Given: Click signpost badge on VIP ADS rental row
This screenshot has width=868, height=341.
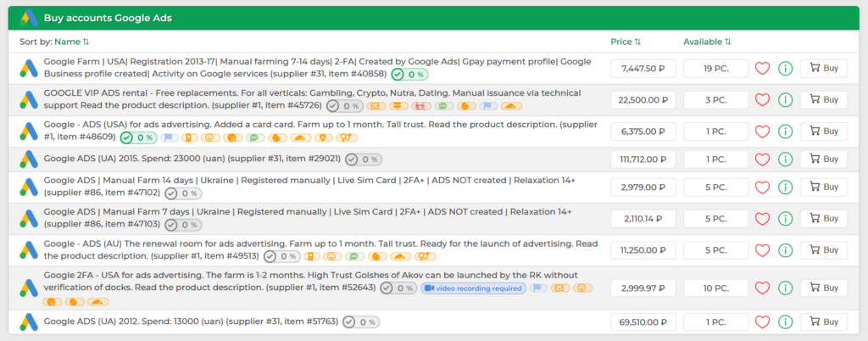Looking at the screenshot, I should pyautogui.click(x=398, y=106).
